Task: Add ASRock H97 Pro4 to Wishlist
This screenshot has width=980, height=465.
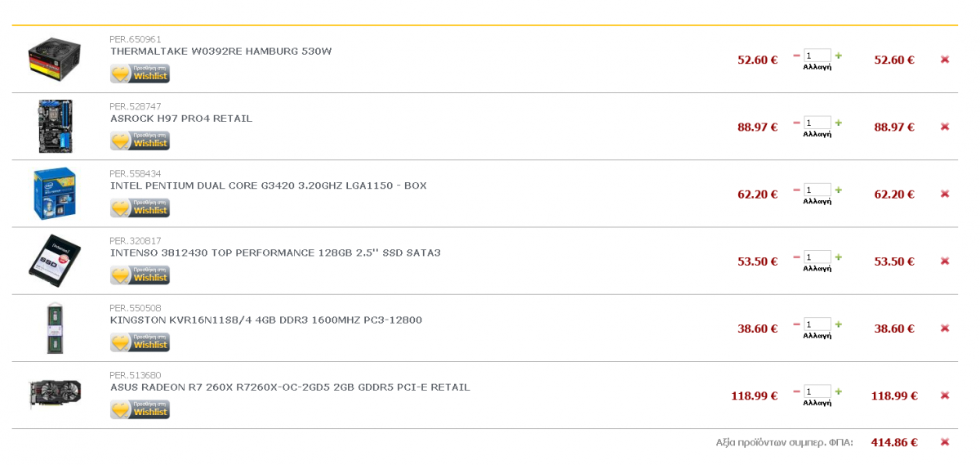Action: (140, 141)
